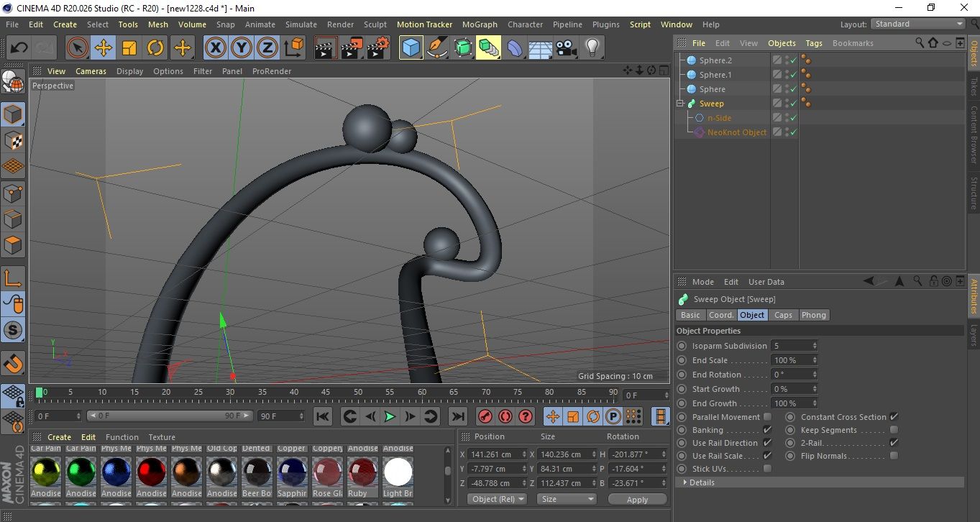Enable Stick UVs checkbox
Viewport: 980px width, 522px height.
(x=767, y=469)
